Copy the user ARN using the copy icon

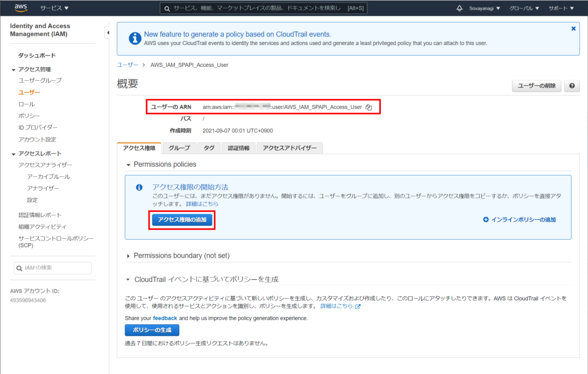[368, 107]
